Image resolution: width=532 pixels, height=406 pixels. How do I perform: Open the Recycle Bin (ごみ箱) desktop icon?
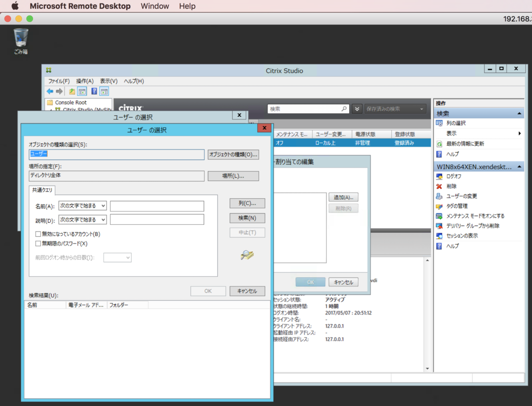click(21, 42)
